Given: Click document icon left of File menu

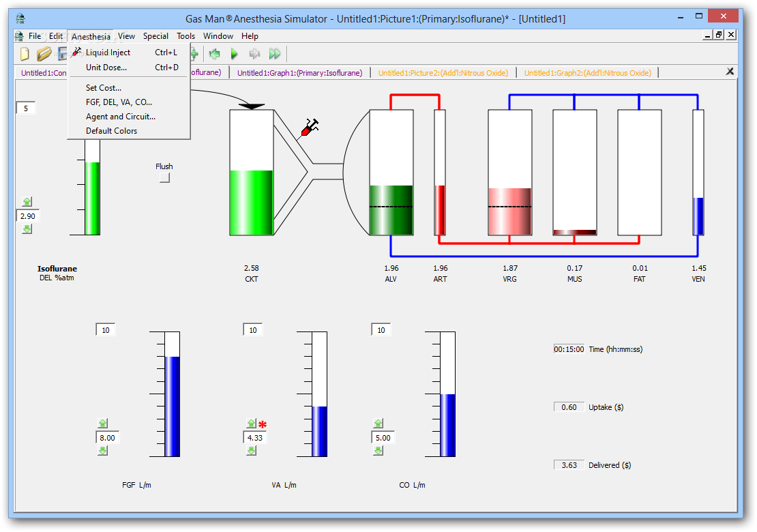Looking at the screenshot, I should click(19, 35).
